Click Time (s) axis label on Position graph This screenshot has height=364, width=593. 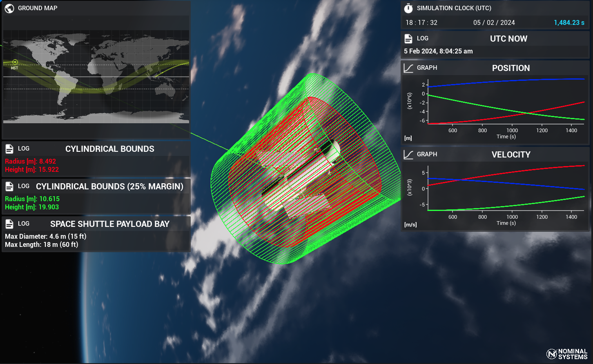click(x=506, y=137)
